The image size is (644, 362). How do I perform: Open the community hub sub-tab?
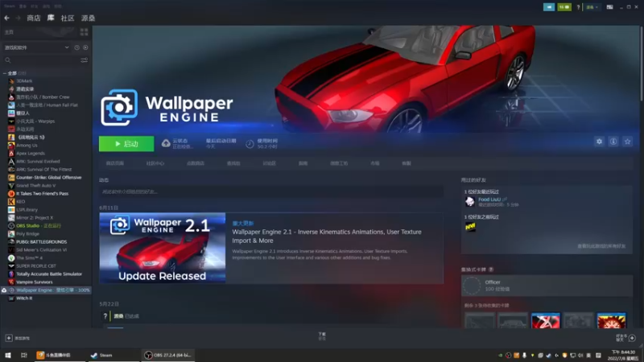(x=155, y=163)
